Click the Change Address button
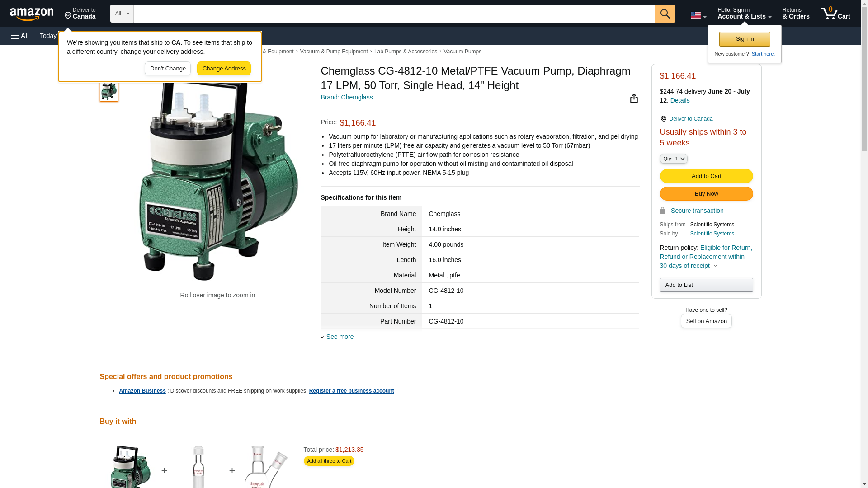Image resolution: width=868 pixels, height=488 pixels. click(224, 69)
